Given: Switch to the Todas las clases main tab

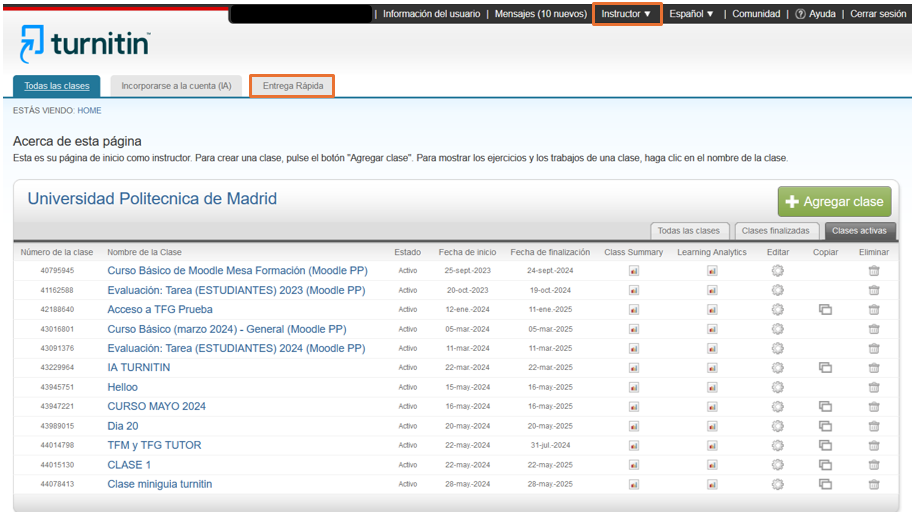Looking at the screenshot, I should 57,86.
